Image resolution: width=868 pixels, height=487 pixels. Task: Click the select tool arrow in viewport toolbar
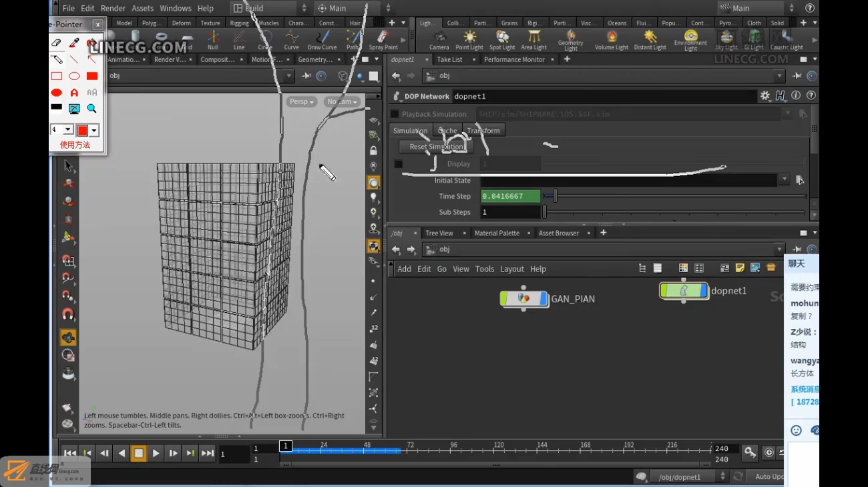(67, 165)
